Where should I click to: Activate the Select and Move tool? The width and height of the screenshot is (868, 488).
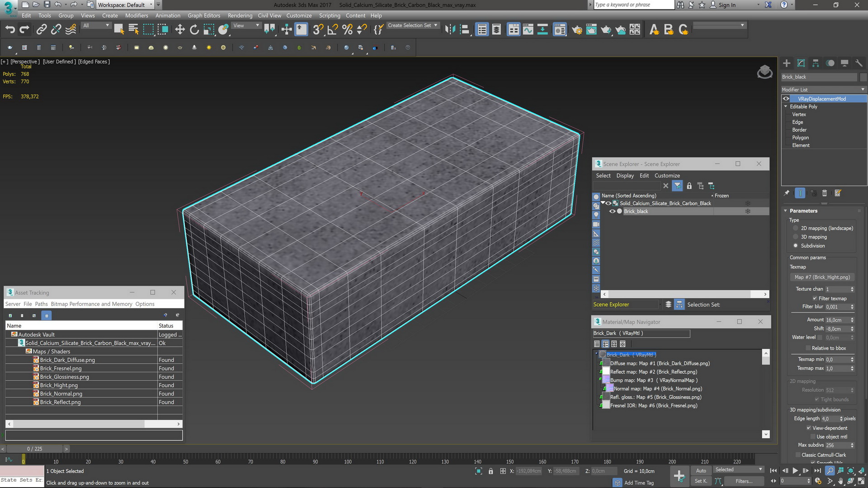coord(180,30)
